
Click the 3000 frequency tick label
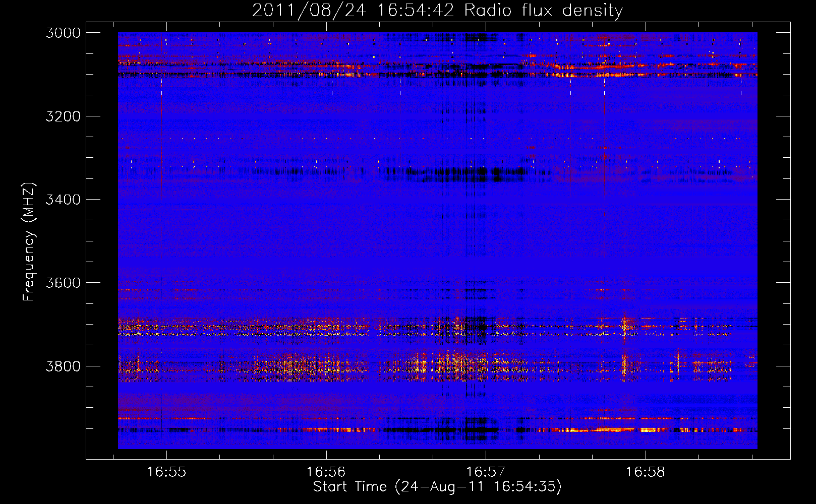point(63,33)
